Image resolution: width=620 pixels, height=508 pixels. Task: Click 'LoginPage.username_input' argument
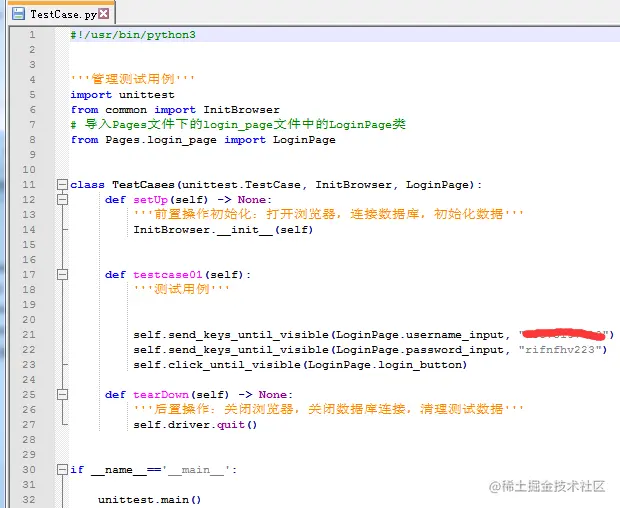tap(420, 335)
